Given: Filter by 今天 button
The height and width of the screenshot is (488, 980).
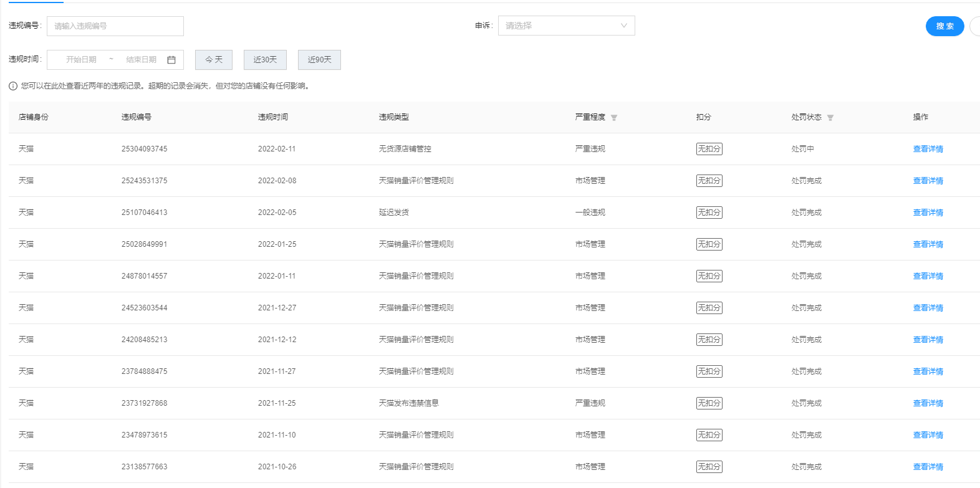Looking at the screenshot, I should [x=214, y=60].
